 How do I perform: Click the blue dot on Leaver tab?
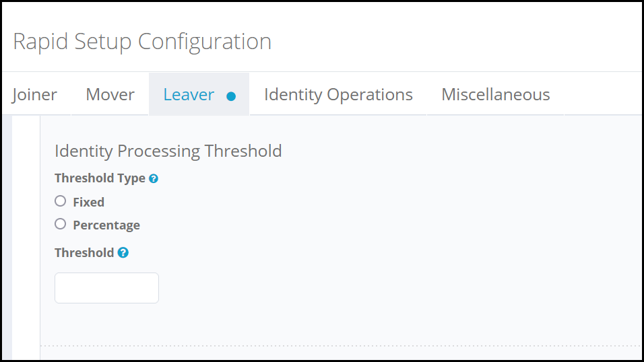[231, 96]
